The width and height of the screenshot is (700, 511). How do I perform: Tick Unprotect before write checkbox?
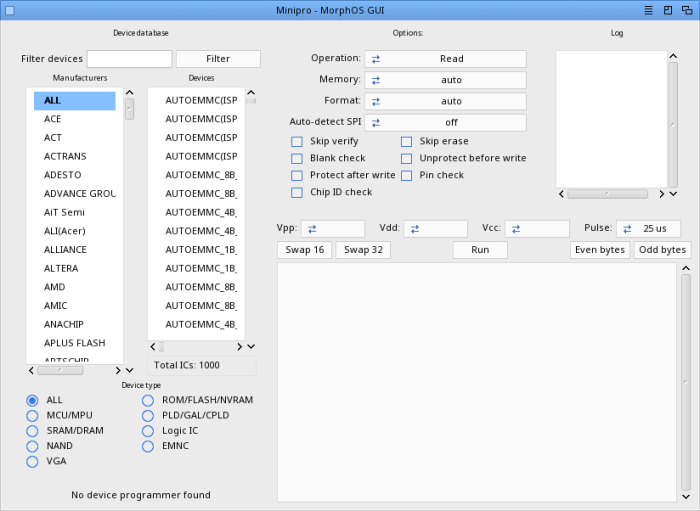point(406,158)
